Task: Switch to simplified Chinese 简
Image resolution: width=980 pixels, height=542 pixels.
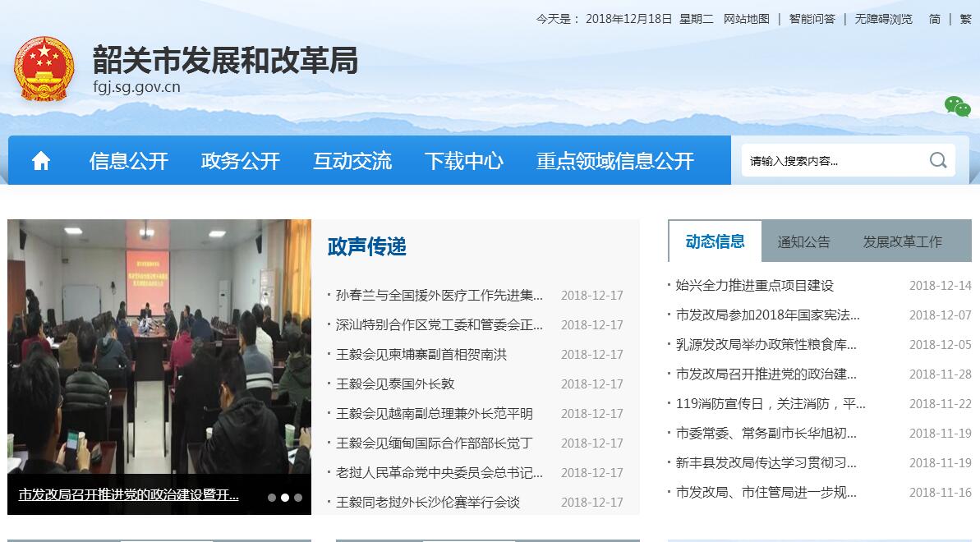Action: click(934, 19)
